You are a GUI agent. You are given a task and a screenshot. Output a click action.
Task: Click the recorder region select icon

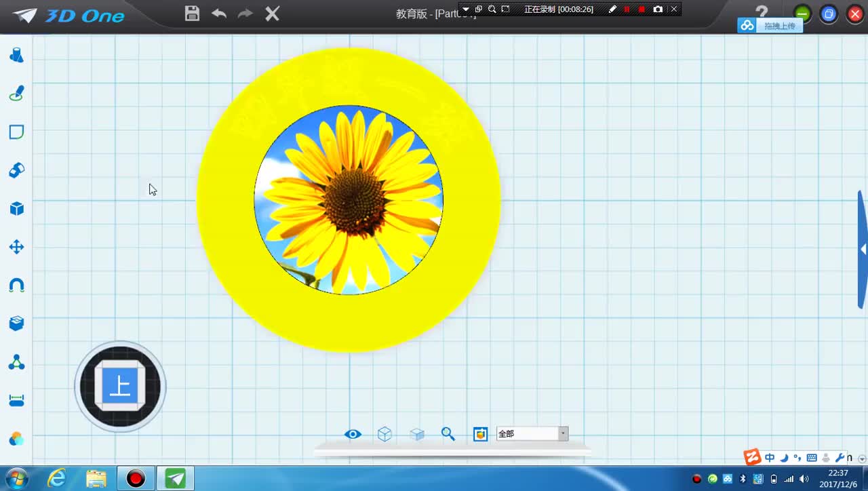coord(505,9)
